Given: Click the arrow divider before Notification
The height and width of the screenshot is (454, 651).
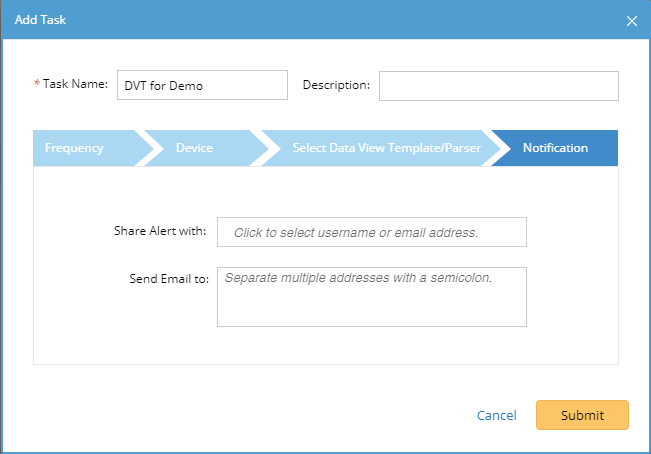Looking at the screenshot, I should click(x=497, y=148).
